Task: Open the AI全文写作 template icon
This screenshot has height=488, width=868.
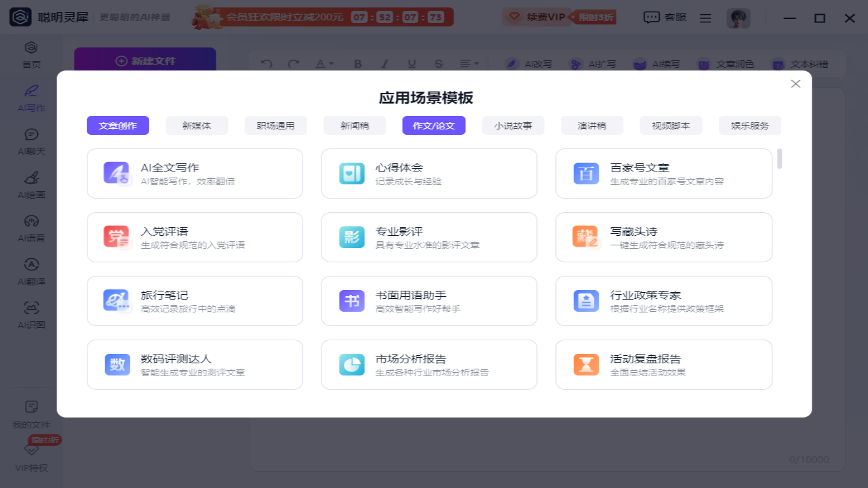Action: pyautogui.click(x=117, y=173)
